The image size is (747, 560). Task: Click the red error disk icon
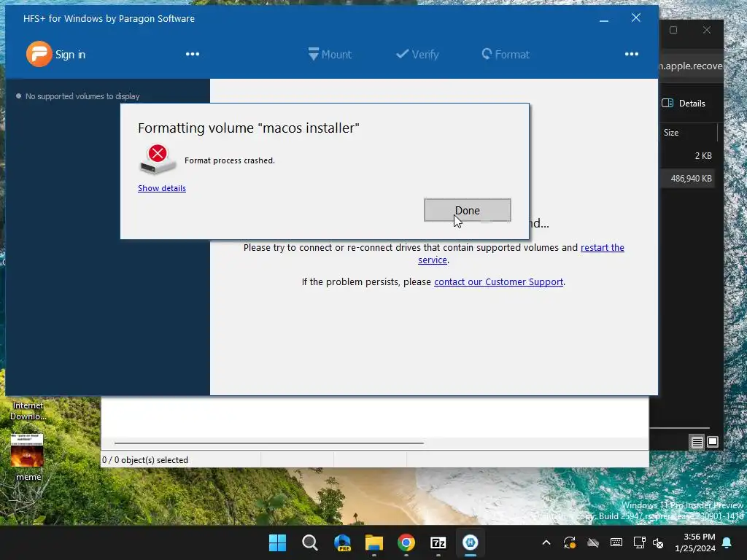[x=158, y=159]
